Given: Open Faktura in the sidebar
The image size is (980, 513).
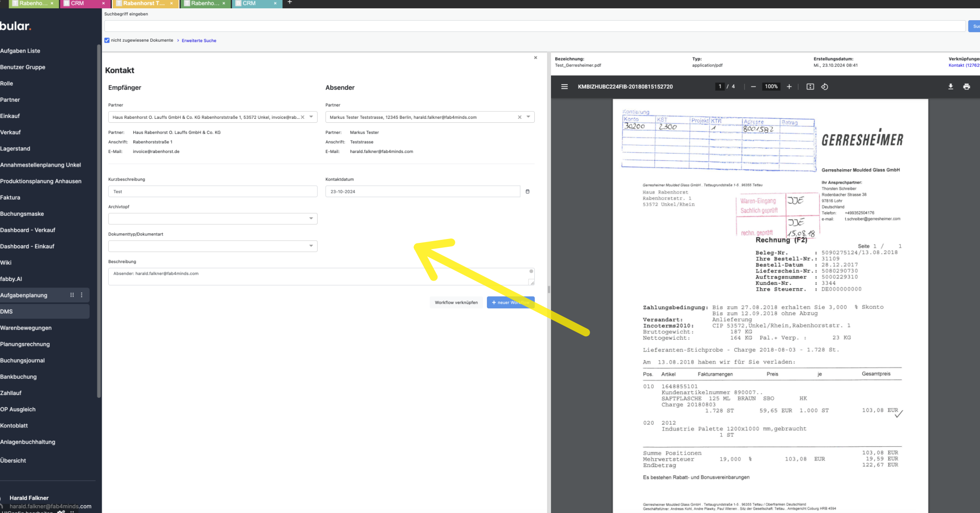Looking at the screenshot, I should [10, 197].
